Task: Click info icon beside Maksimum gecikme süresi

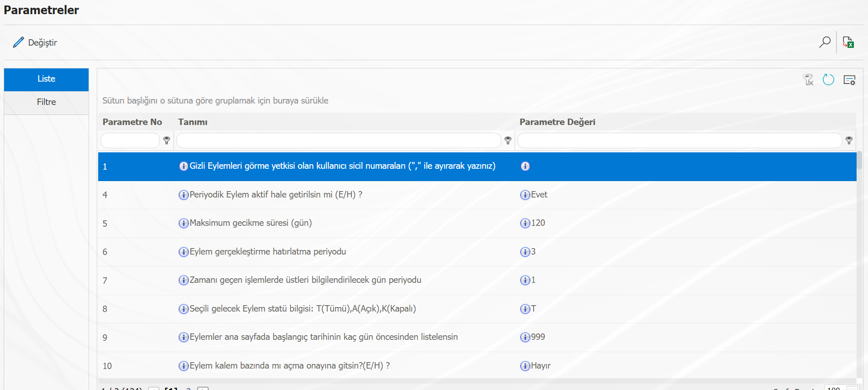Action: 184,223
